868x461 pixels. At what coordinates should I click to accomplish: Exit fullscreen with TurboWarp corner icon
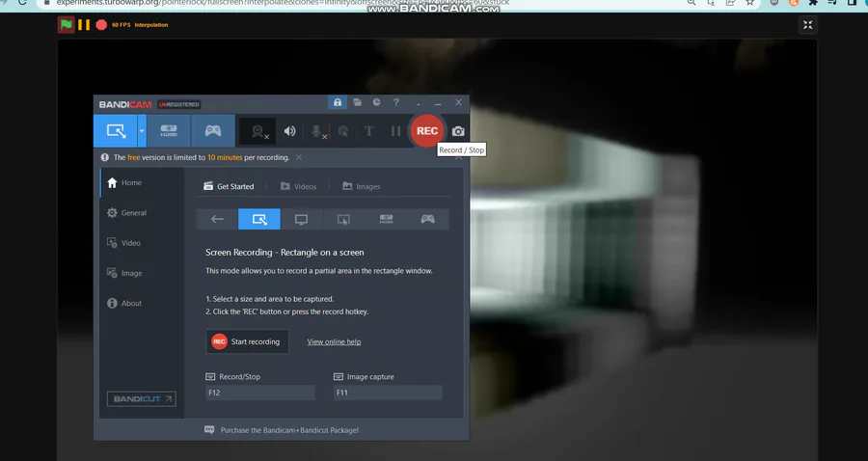(807, 25)
